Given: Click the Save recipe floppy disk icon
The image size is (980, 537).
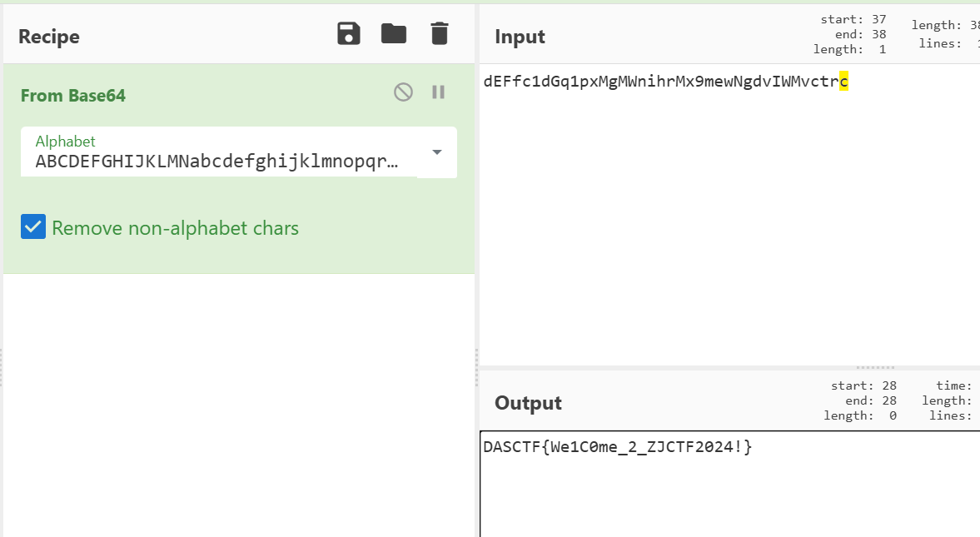Looking at the screenshot, I should [349, 34].
